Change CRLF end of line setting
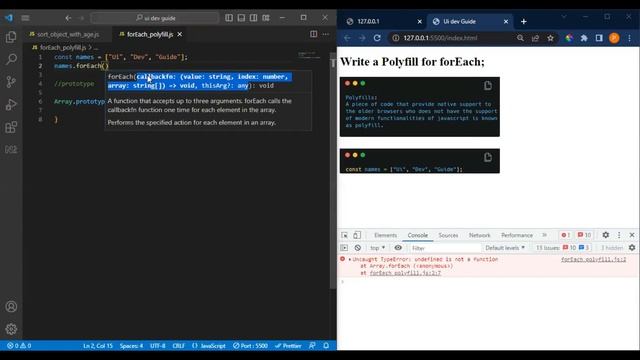Screen dimensions: 640x360 pos(178,346)
